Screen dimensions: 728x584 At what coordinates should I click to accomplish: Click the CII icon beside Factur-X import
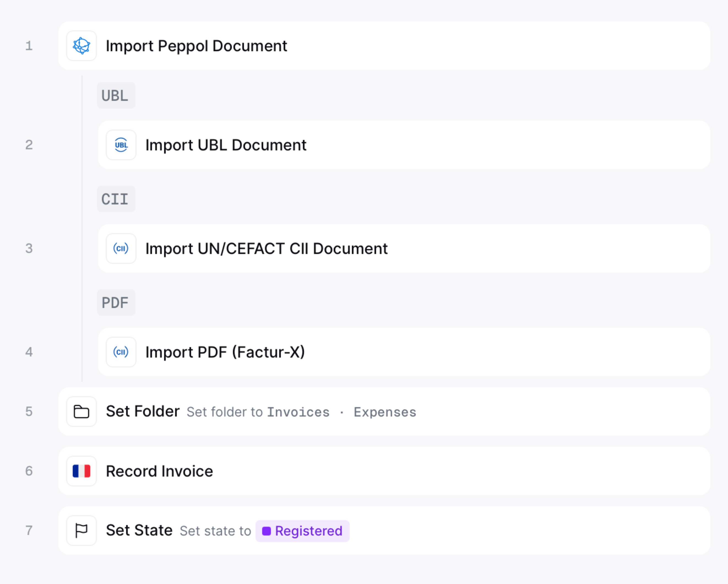pos(121,352)
